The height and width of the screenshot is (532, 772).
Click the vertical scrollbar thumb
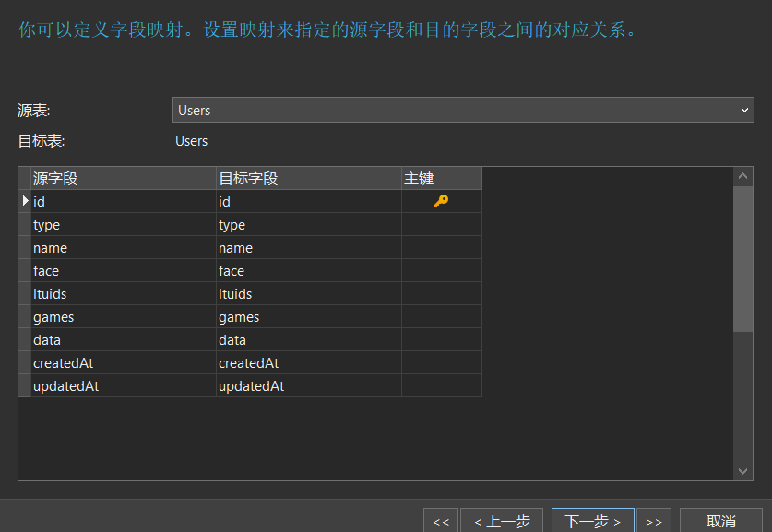pos(743,258)
